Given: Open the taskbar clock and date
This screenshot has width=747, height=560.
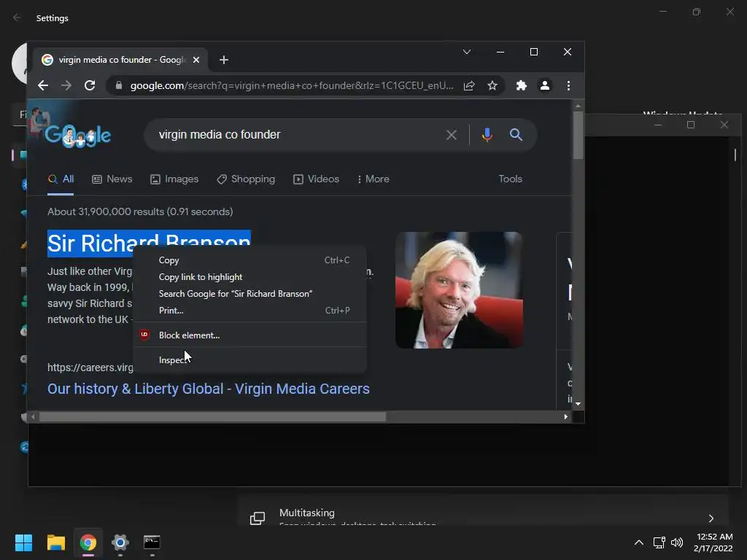Looking at the screenshot, I should pyautogui.click(x=713, y=542).
